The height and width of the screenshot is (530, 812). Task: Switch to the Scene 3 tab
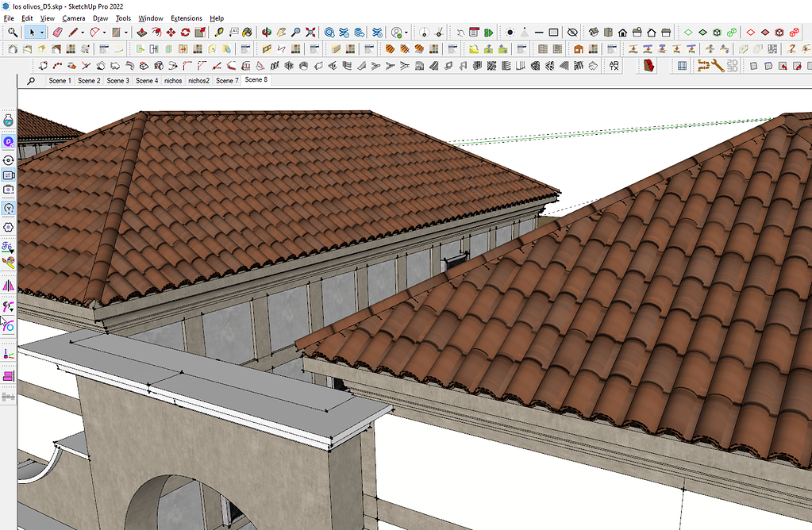pos(117,80)
